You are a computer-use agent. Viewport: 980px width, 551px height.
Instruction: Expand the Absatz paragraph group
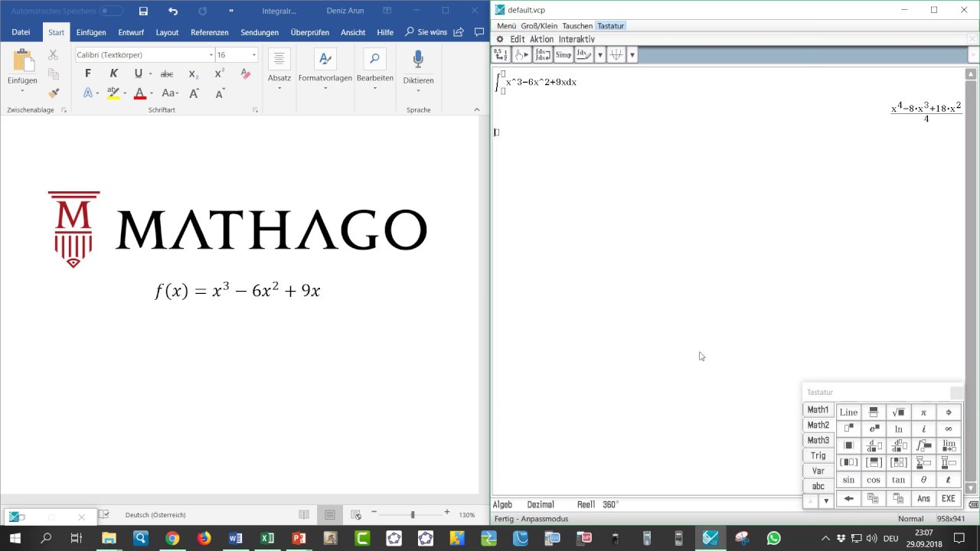tap(279, 70)
